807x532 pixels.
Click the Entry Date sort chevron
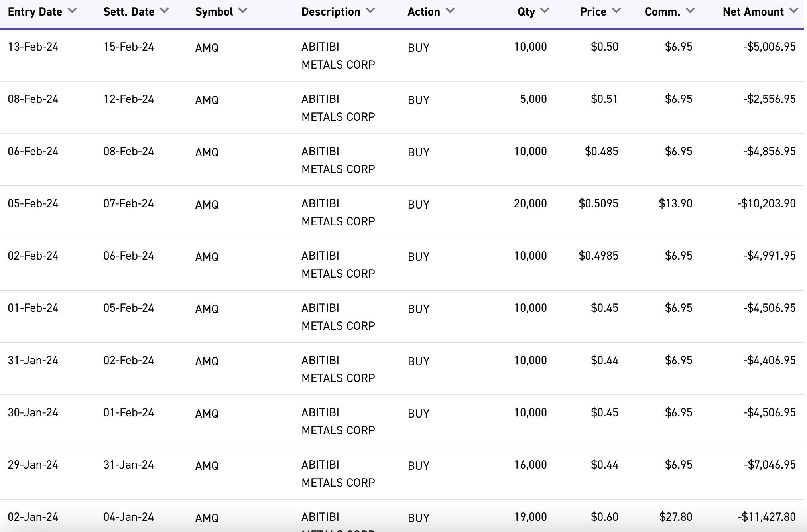(72, 11)
